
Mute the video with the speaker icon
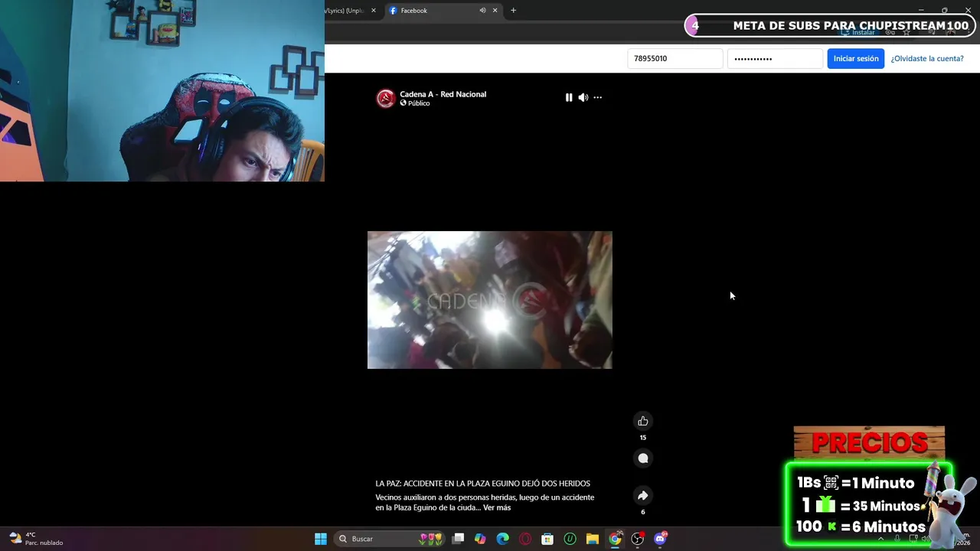coord(583,97)
